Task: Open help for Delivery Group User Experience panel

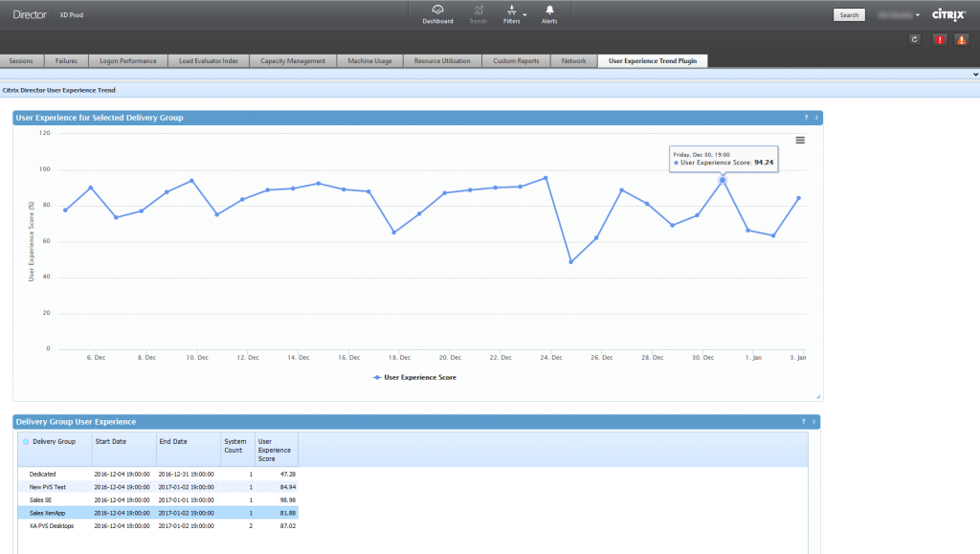Action: pyautogui.click(x=804, y=422)
